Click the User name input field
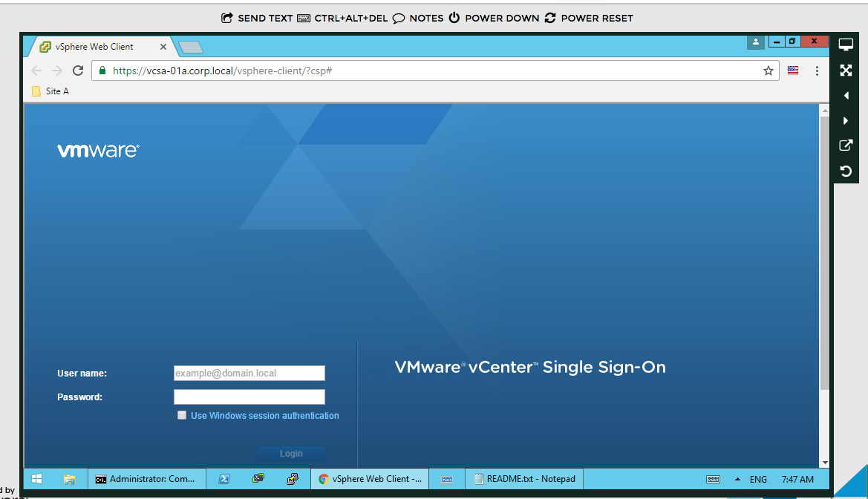The width and height of the screenshot is (868, 499). pyautogui.click(x=249, y=374)
